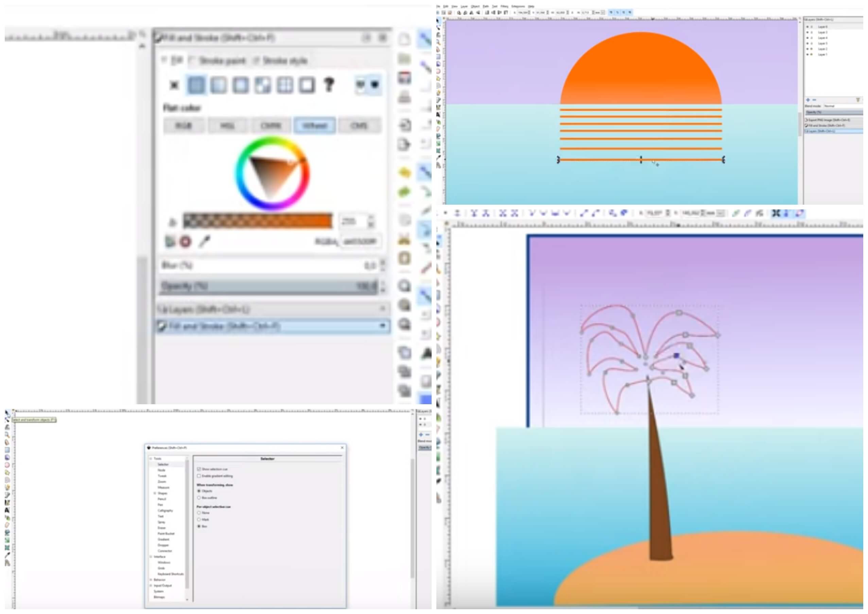This screenshot has height=614, width=868.
Task: Switch to the Stroke style tab
Action: coord(281,61)
